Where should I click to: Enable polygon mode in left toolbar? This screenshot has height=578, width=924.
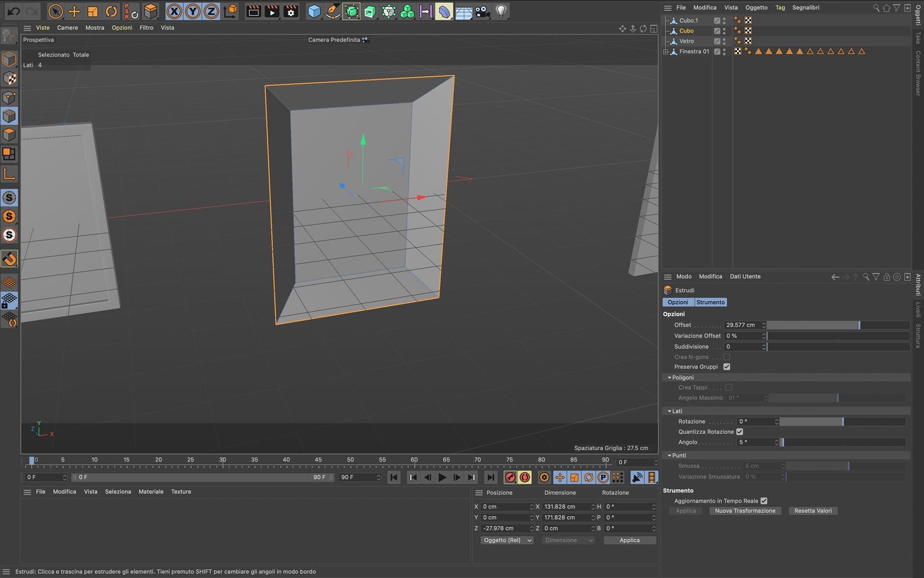click(9, 135)
